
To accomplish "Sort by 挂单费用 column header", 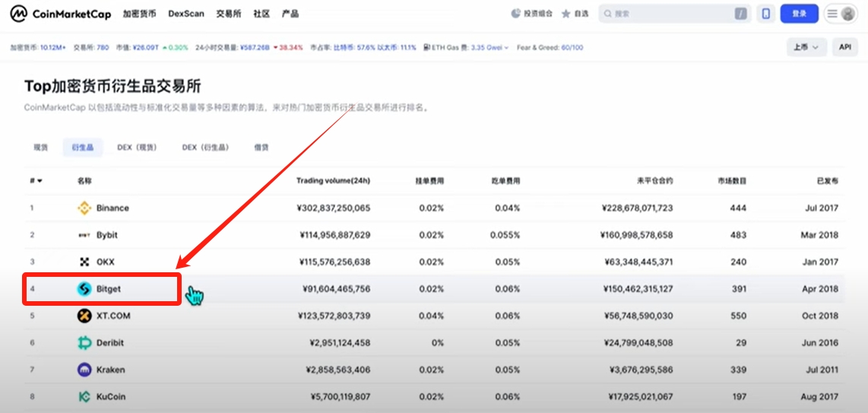I will pos(430,181).
